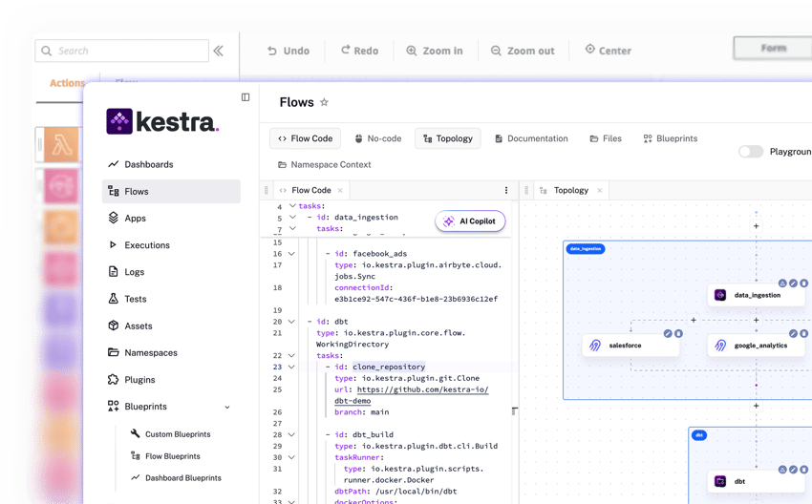Click the AWS Lambda action icon
Viewport: 812px width, 504px height.
pos(63,145)
